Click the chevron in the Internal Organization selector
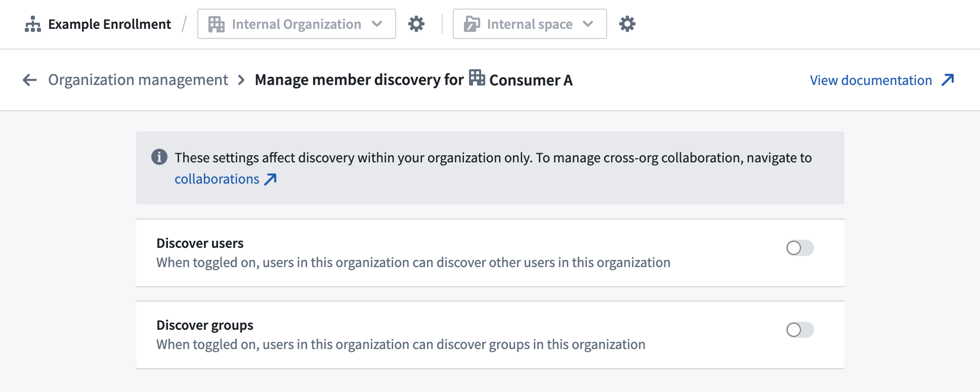 coord(377,24)
